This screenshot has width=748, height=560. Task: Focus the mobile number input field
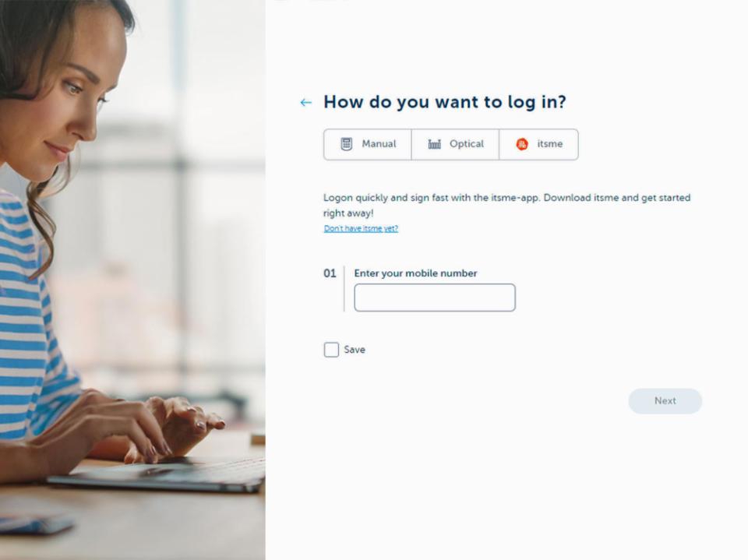pos(435,298)
